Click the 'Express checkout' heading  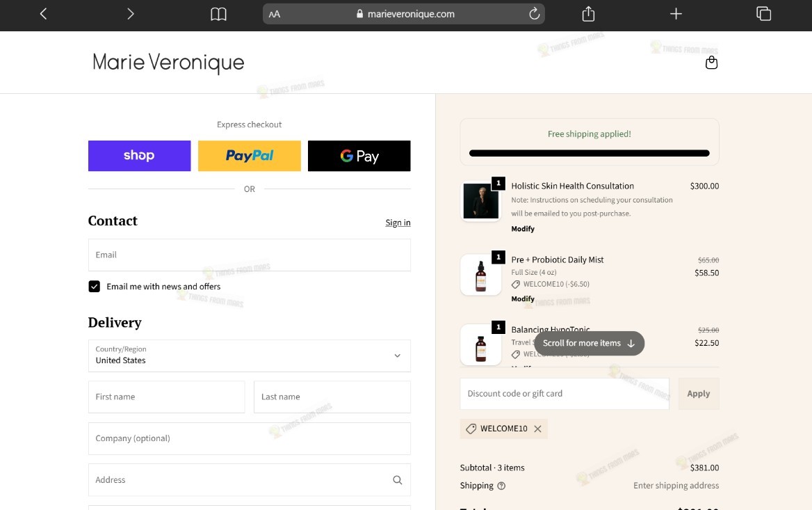249,125
